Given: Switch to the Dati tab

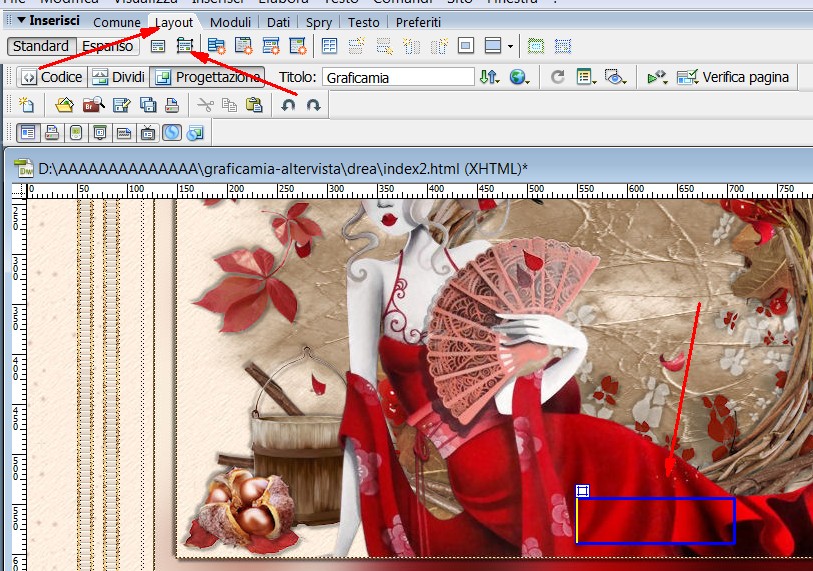Looking at the screenshot, I should [x=278, y=22].
